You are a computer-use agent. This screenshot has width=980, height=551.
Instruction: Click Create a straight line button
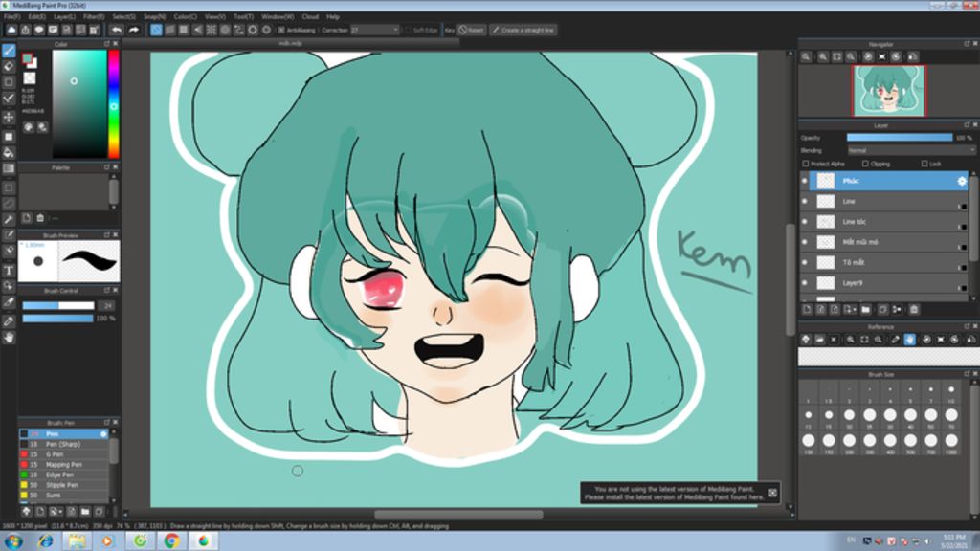pos(523,30)
